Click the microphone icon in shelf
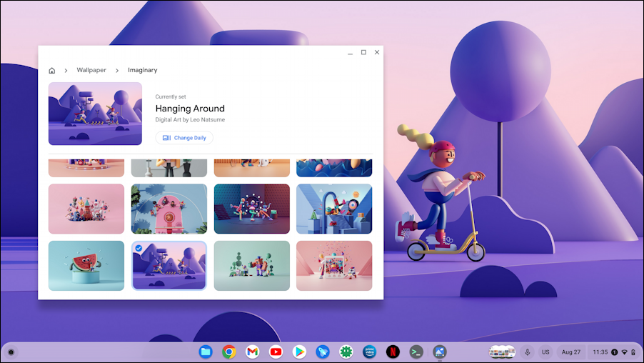The height and width of the screenshot is (363, 644). pyautogui.click(x=528, y=352)
